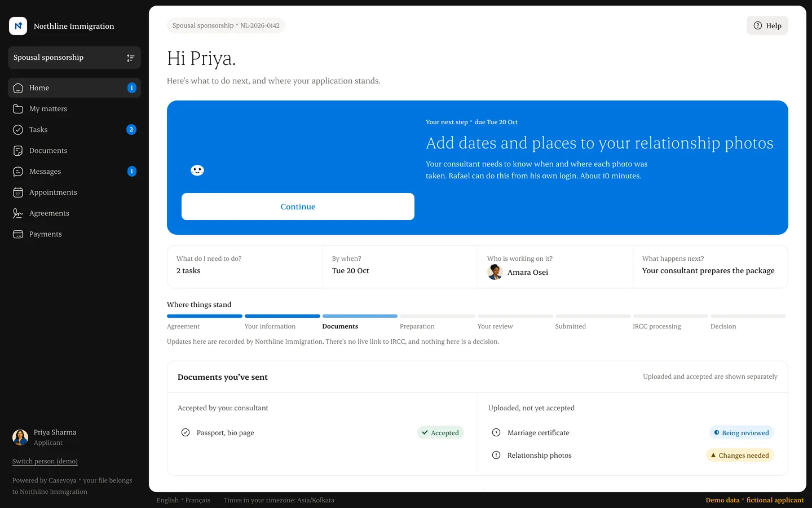Click alert icon beside Relationship photos
This screenshot has width=812, height=508.
(x=496, y=455)
